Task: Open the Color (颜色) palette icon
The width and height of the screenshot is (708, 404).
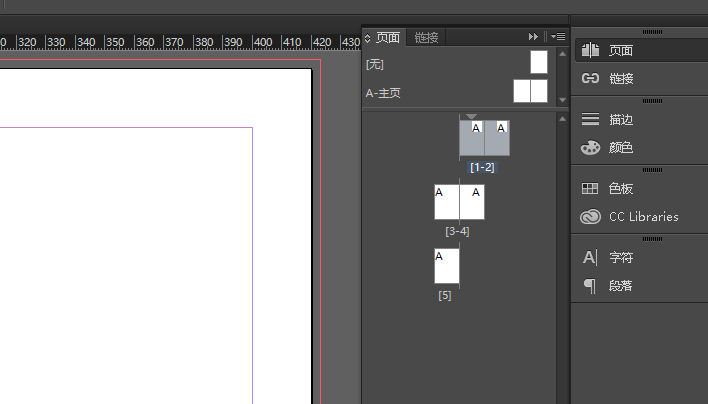Action: coord(590,148)
